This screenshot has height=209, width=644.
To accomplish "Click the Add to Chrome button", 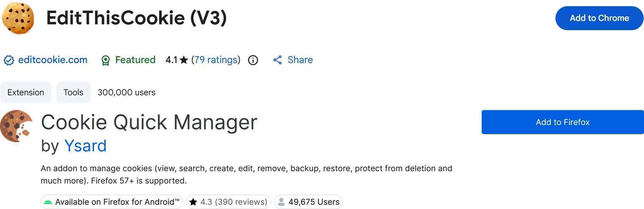I will [x=599, y=18].
